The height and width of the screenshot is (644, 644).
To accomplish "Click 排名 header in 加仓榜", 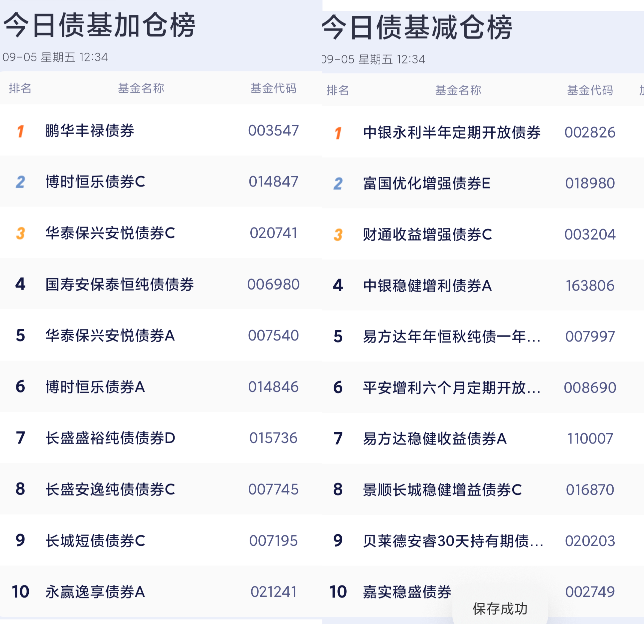I will click(20, 88).
